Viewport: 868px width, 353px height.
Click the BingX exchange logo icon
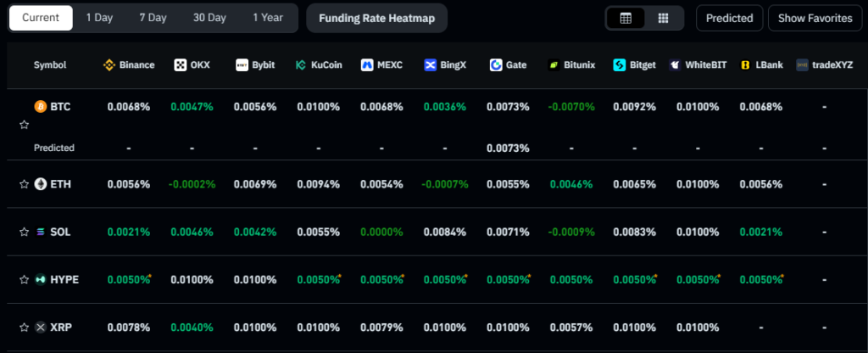click(431, 64)
